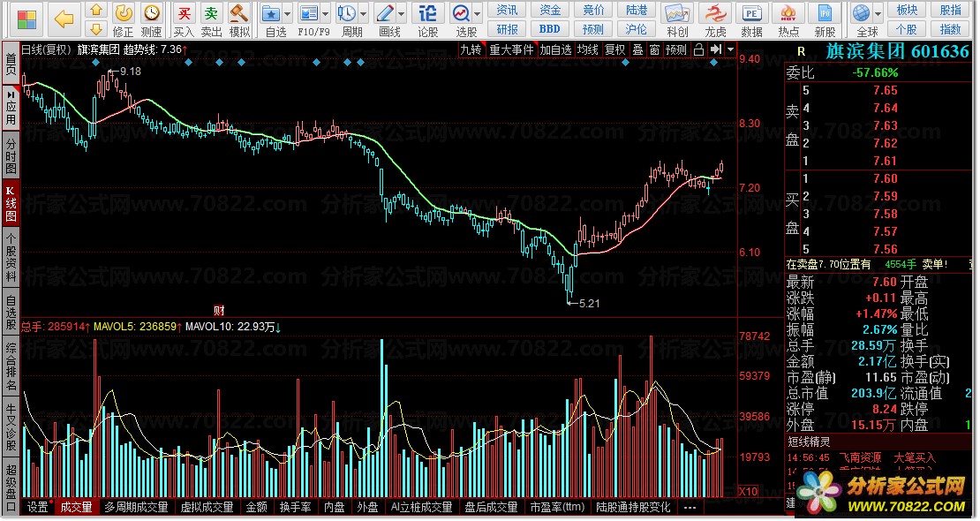The width and height of the screenshot is (980, 521).
Task: Switch to 陆股通持股变化 tab
Action: click(632, 507)
